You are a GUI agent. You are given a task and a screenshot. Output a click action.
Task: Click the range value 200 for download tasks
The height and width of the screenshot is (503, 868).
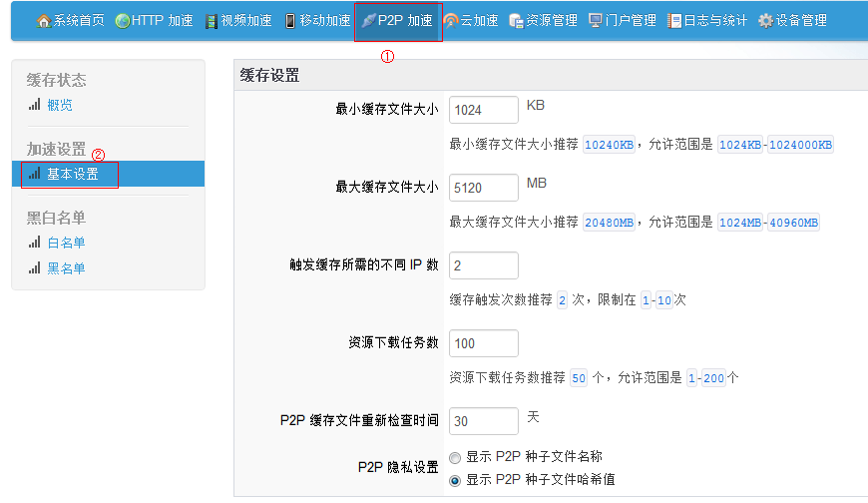[x=713, y=378]
